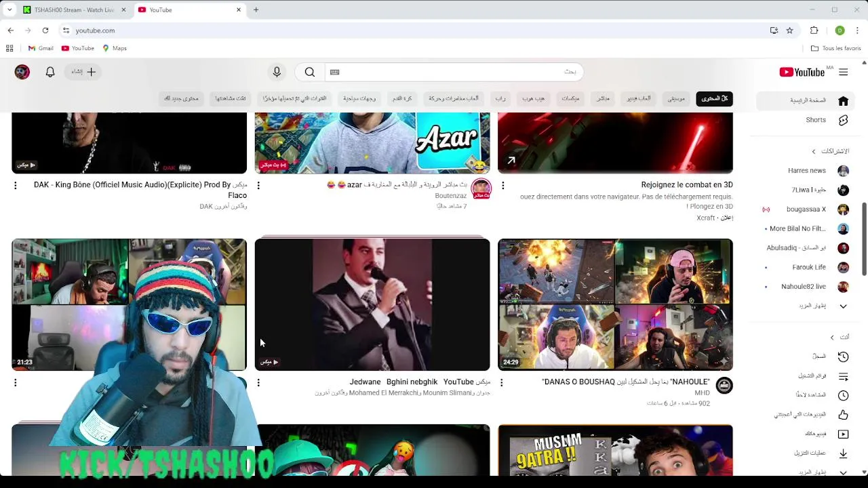Open Maps bookmark

click(115, 48)
